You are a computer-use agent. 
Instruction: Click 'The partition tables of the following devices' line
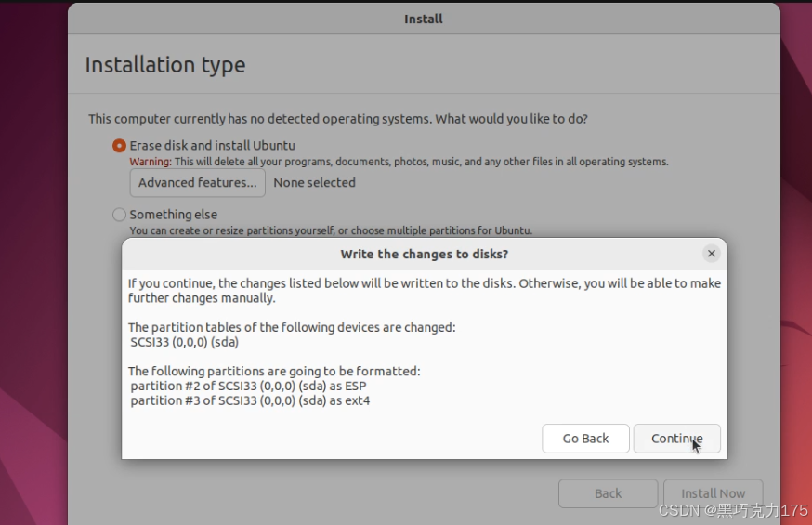pyautogui.click(x=292, y=327)
